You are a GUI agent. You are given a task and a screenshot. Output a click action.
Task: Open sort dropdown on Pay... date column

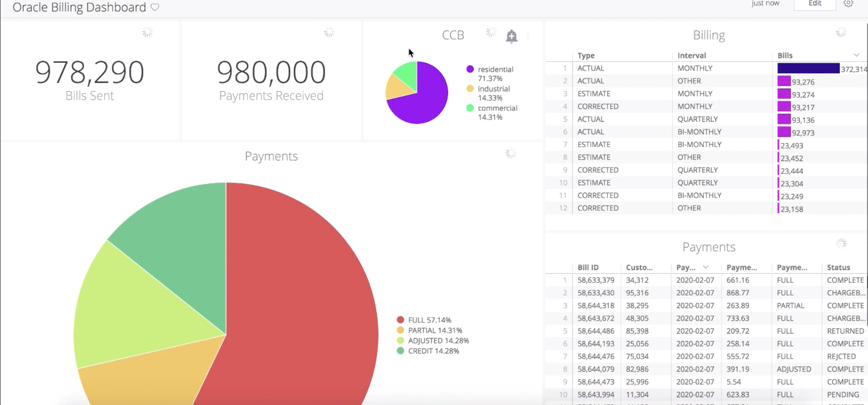706,267
